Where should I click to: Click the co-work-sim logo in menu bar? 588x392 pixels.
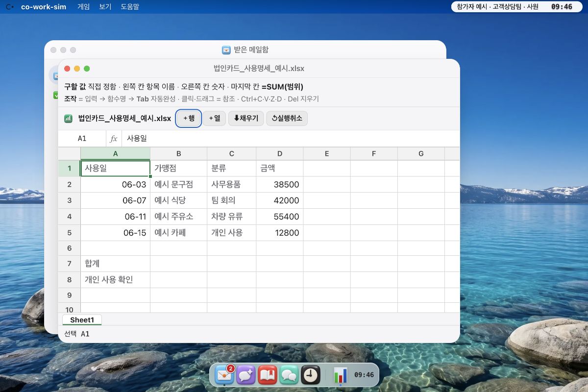(9, 7)
